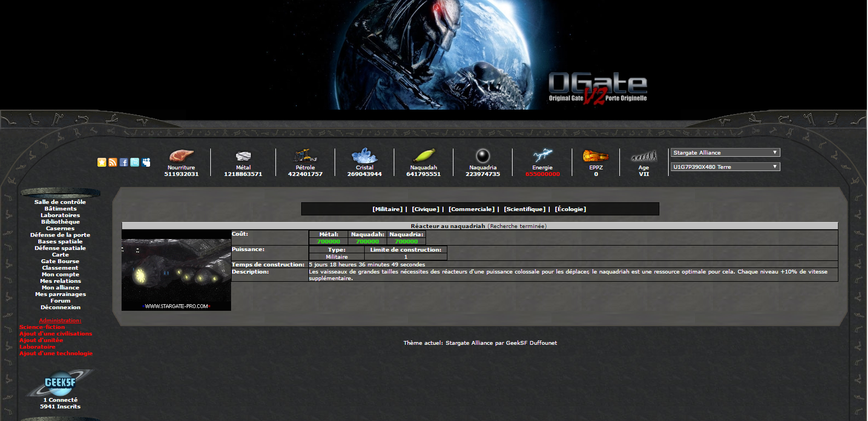Click the Type value Militaire cell

click(x=337, y=257)
